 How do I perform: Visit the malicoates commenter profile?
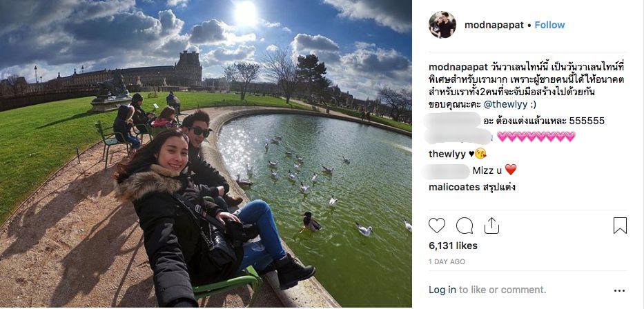click(x=454, y=187)
